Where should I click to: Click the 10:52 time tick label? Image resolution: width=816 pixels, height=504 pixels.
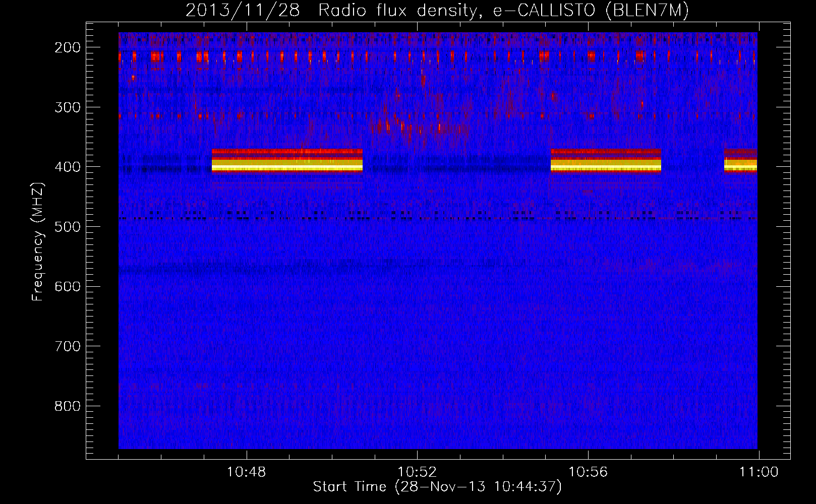pyautogui.click(x=417, y=472)
